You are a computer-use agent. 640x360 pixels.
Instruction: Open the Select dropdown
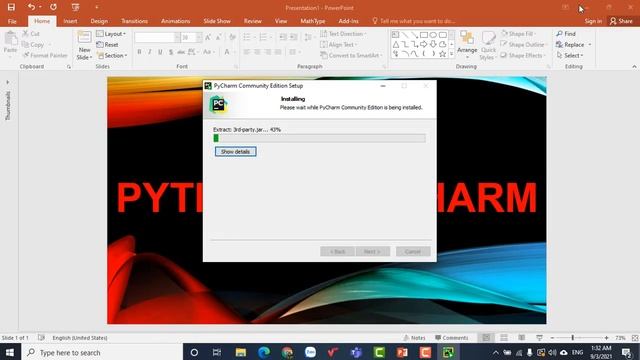pos(570,55)
